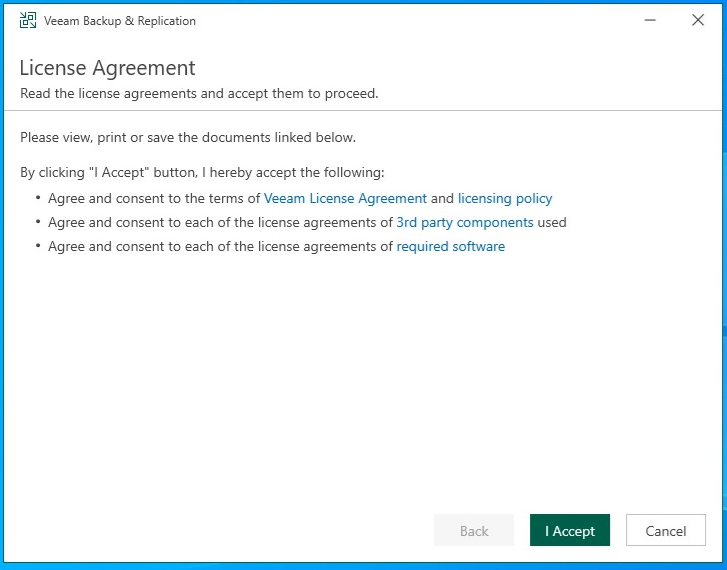Accept the license with I Accept button
727x570 pixels.
click(x=569, y=530)
